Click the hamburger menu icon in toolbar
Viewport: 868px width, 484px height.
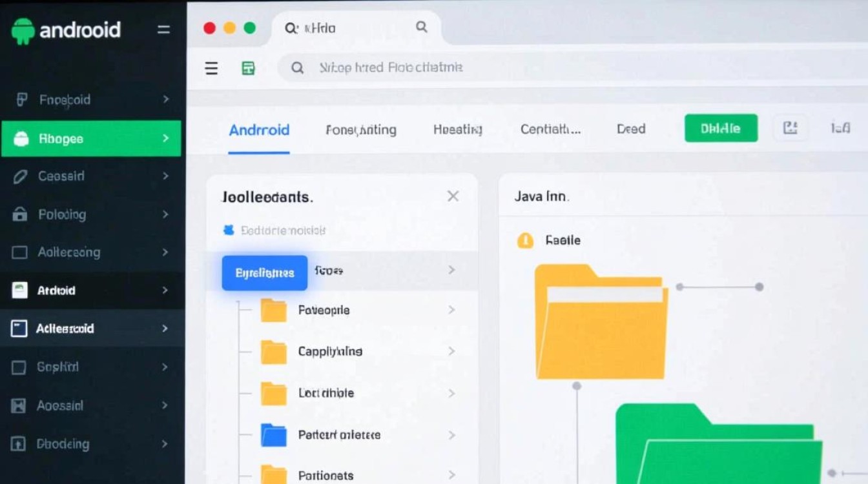pyautogui.click(x=211, y=68)
